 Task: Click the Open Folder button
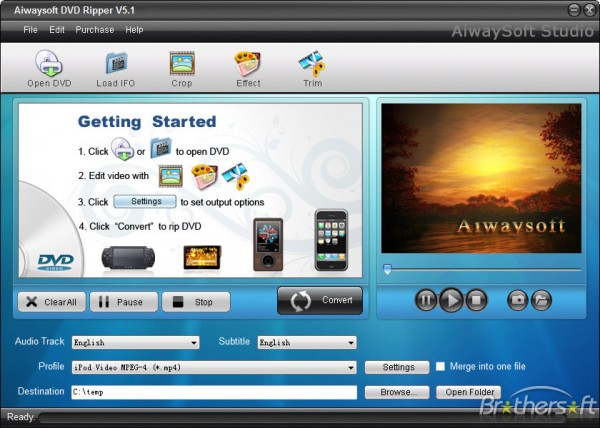(468, 392)
